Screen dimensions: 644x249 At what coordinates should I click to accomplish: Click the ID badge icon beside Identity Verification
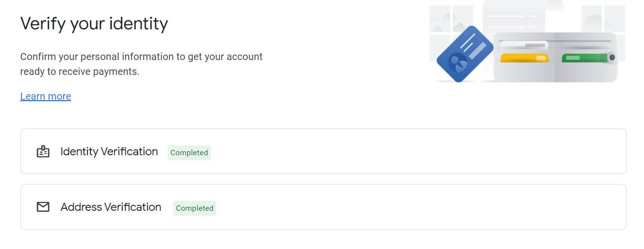tap(43, 152)
